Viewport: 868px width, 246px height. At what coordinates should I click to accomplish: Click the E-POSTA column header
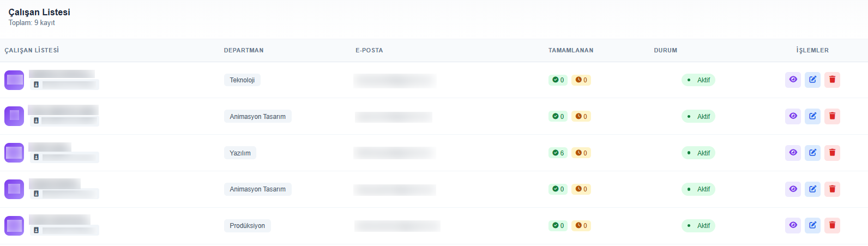(369, 50)
